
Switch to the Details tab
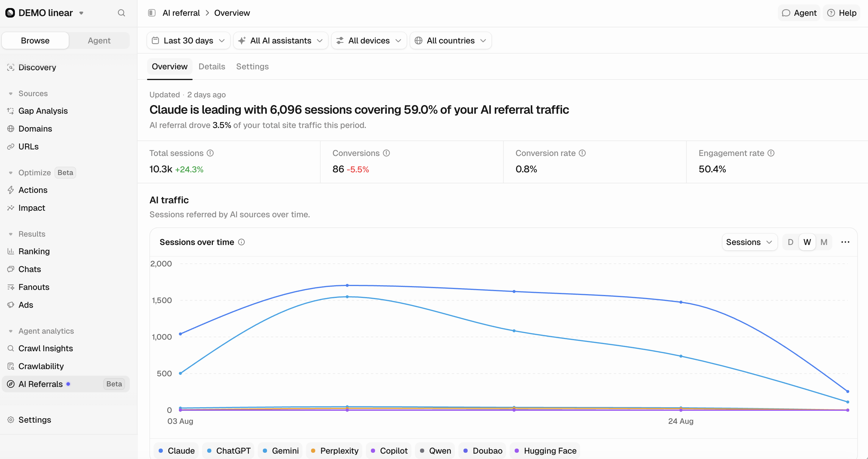click(212, 66)
